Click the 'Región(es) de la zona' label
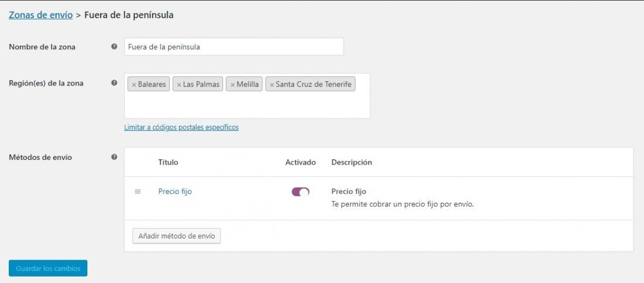Viewport: 644px width, 283px height. (x=46, y=83)
